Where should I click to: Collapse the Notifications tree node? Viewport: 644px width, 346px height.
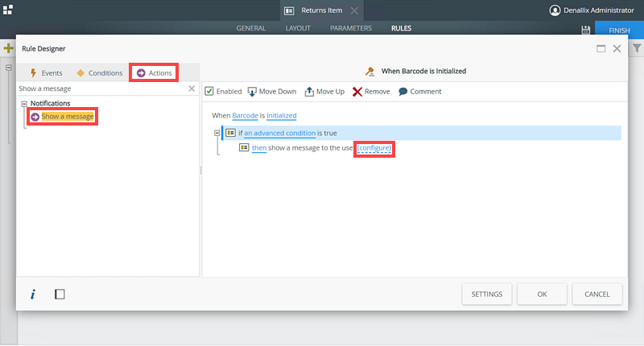24,104
